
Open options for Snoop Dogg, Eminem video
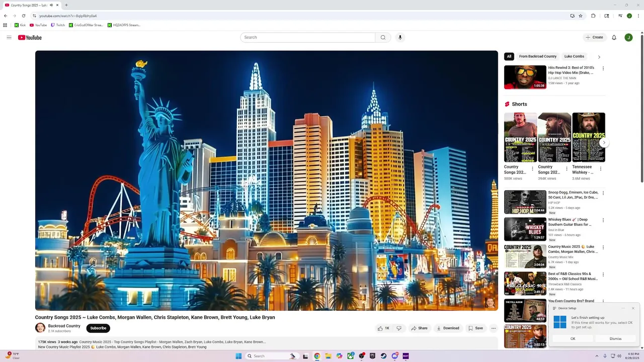click(x=603, y=193)
